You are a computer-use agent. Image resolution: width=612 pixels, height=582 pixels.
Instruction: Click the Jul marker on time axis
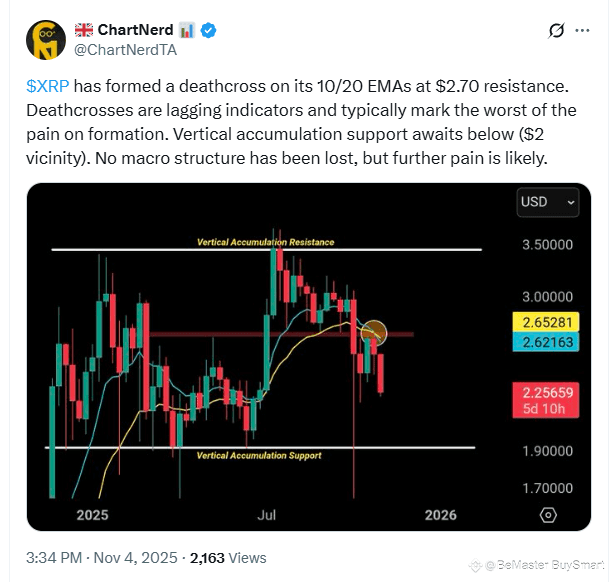[267, 515]
